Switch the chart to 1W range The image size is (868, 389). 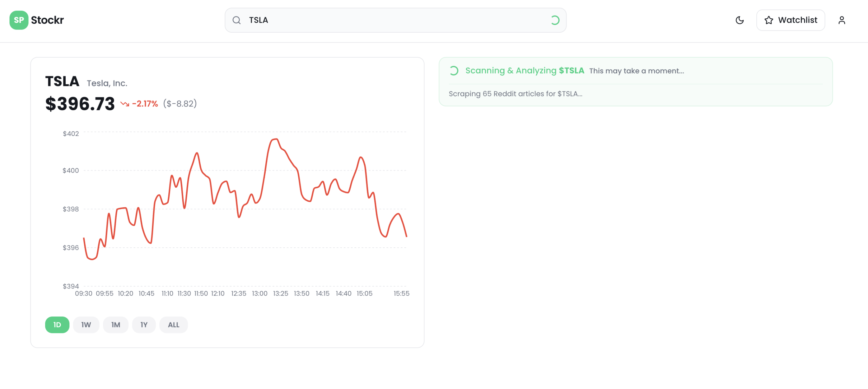(86, 325)
